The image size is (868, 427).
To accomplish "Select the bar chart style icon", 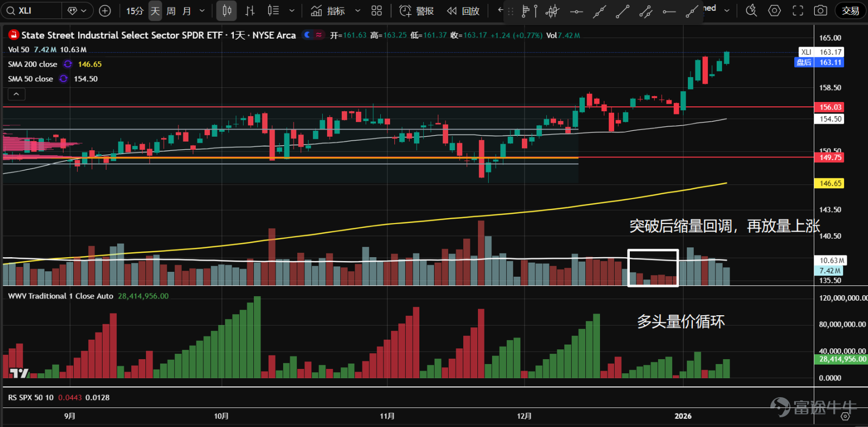I will coord(250,11).
